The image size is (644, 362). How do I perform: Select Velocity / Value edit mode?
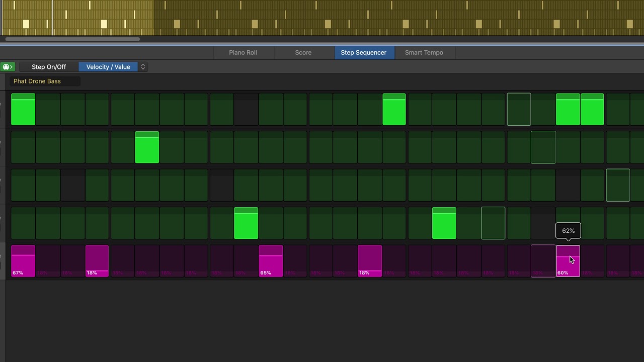click(108, 67)
